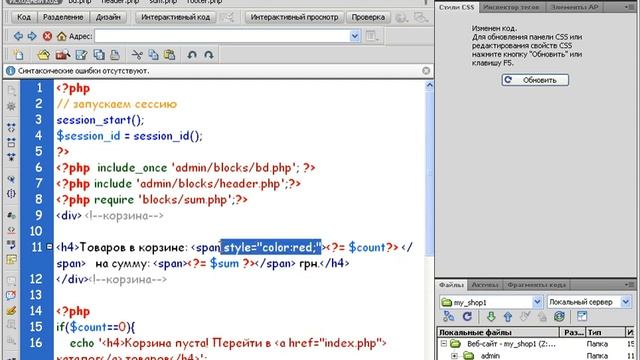The image size is (640, 360).
Task: Open the Инспектор тегов tab
Action: (x=511, y=7)
